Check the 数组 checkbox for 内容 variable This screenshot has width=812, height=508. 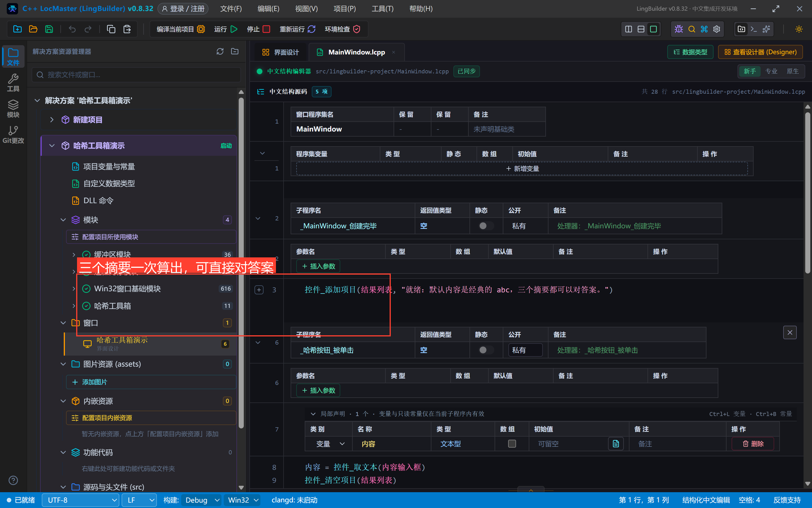pos(512,444)
